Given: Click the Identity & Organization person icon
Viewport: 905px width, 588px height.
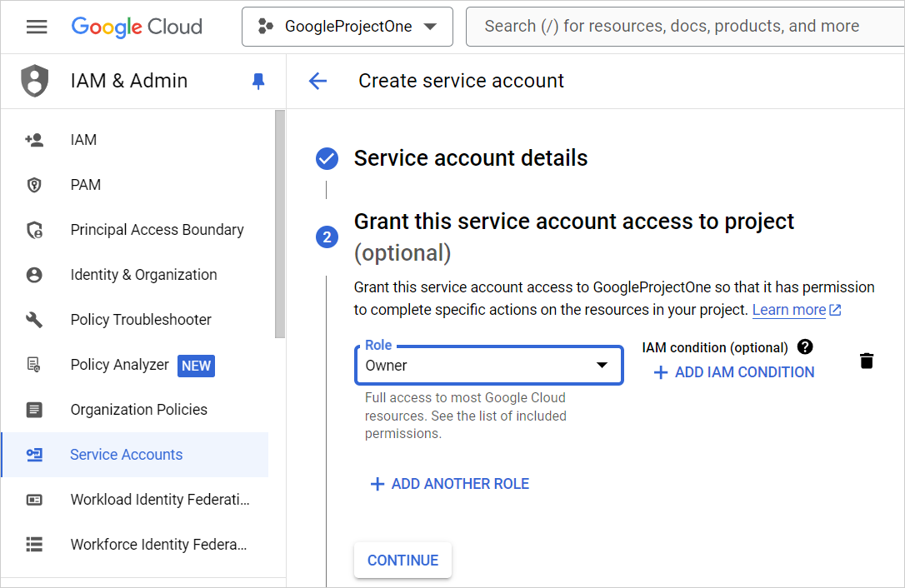Looking at the screenshot, I should 34,275.
